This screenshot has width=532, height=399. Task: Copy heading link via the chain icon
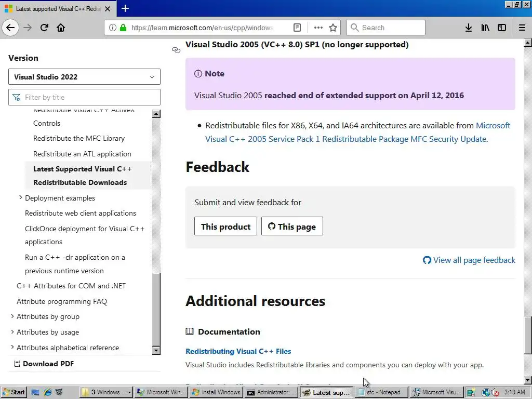[176, 50]
